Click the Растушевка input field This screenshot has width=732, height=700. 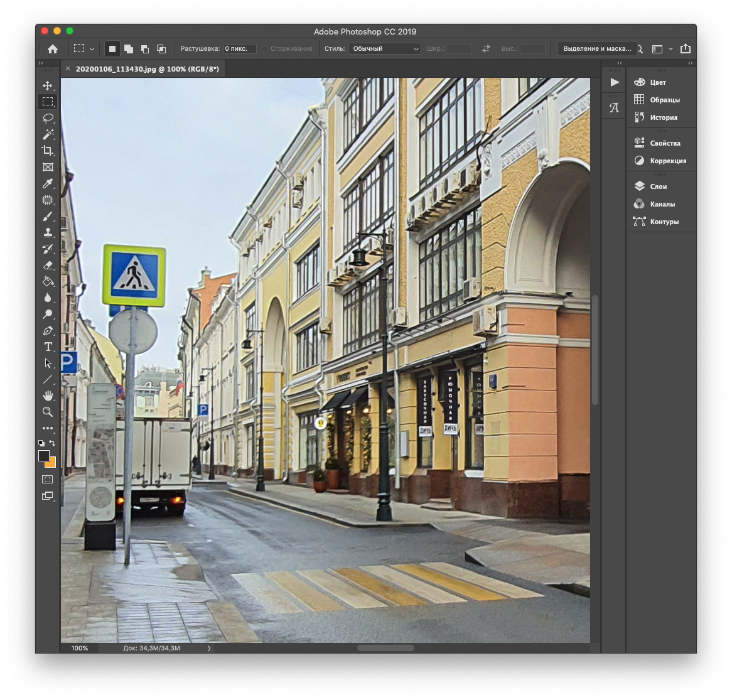pos(240,49)
